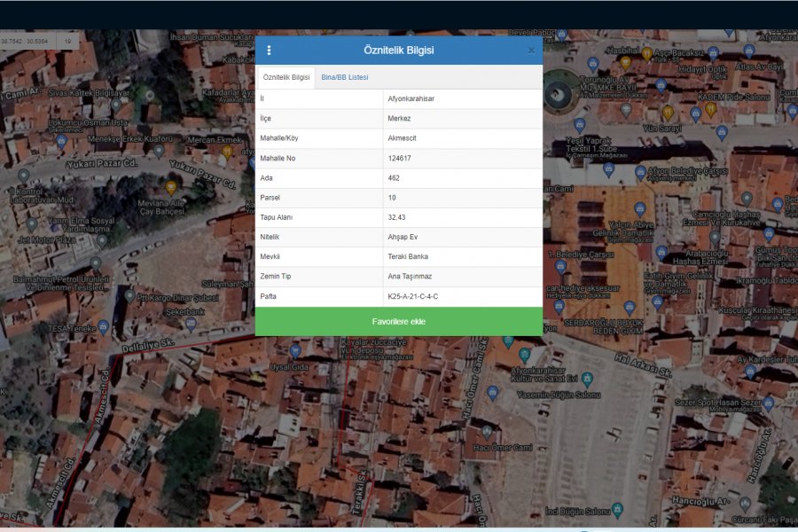Click the Sezer Spot Hasan Sezer pin

[x=769, y=404]
